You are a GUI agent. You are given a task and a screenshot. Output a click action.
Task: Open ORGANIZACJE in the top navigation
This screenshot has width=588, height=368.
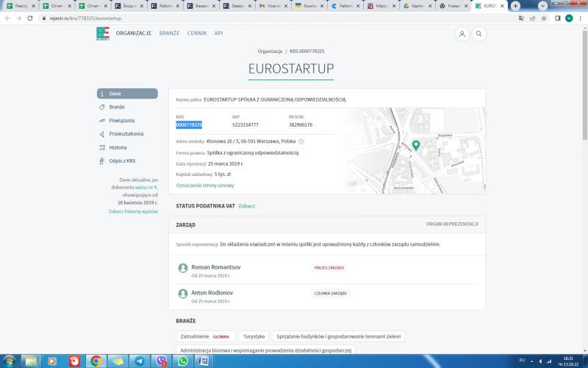tap(134, 33)
